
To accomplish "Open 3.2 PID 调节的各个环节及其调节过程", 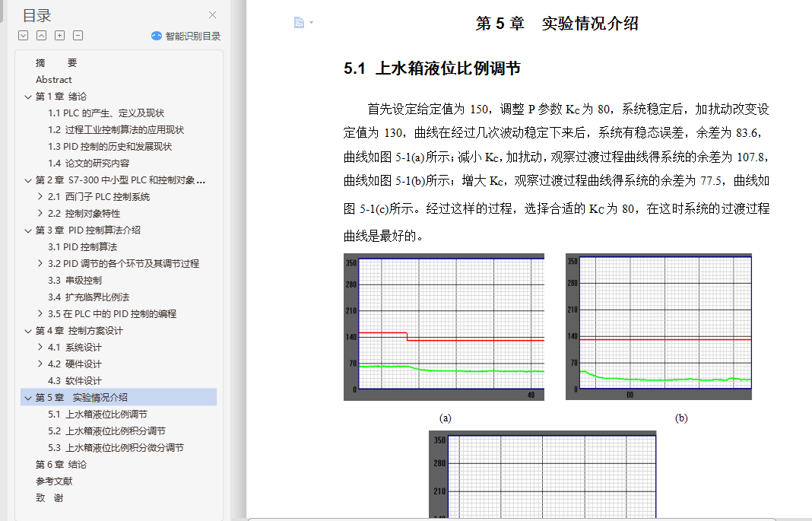I will pos(124,264).
